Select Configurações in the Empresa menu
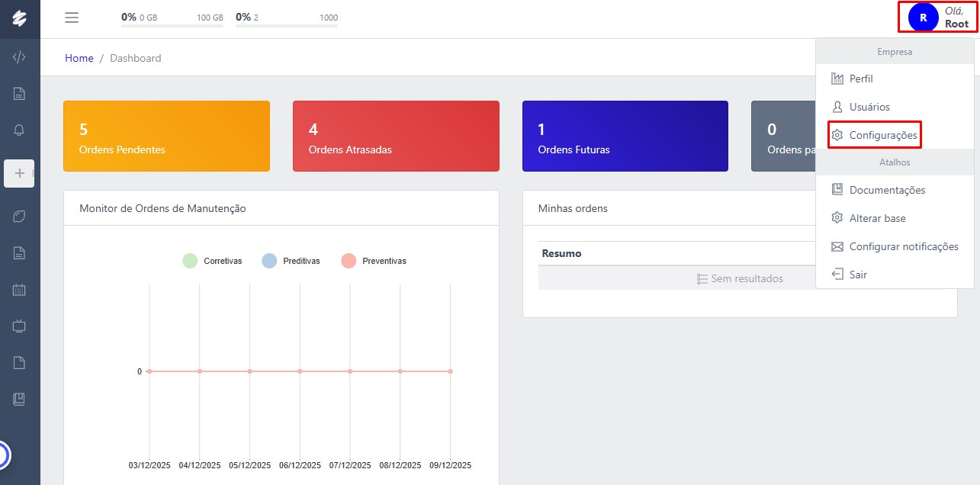 click(882, 135)
